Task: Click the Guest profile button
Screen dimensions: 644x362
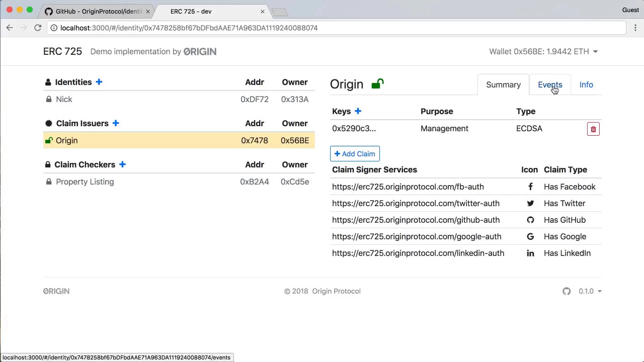Action: click(x=630, y=10)
